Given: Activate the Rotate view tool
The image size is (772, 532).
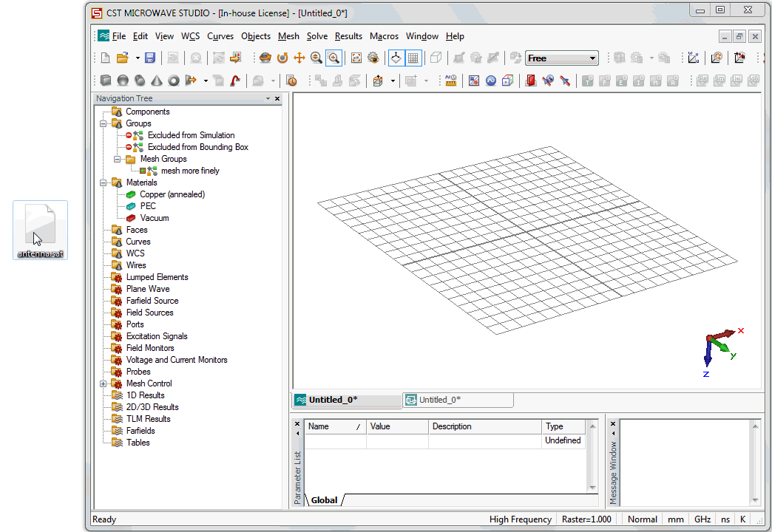Looking at the screenshot, I should [x=265, y=58].
